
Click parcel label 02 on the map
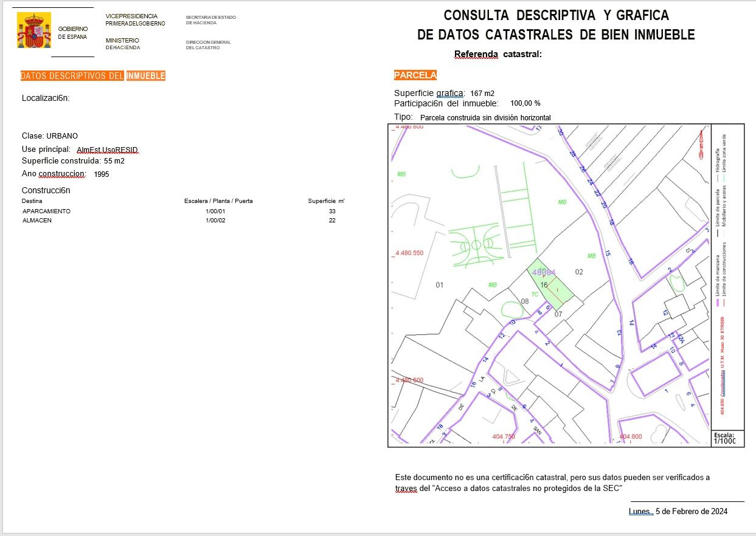coord(579,272)
